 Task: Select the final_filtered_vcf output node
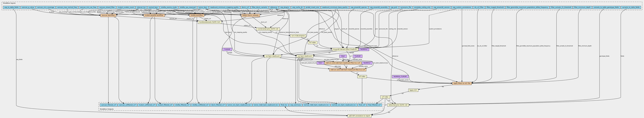point(374,105)
